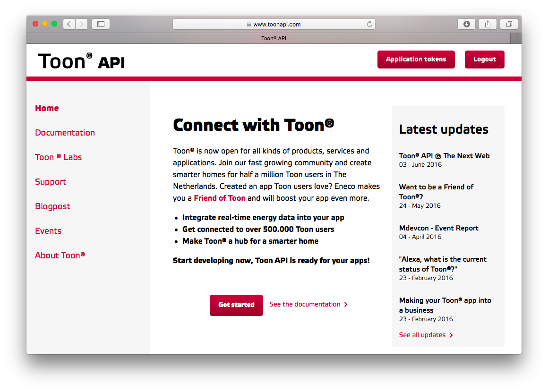Go to Toon Labs in the sidebar
The image size is (548, 392).
[x=58, y=157]
